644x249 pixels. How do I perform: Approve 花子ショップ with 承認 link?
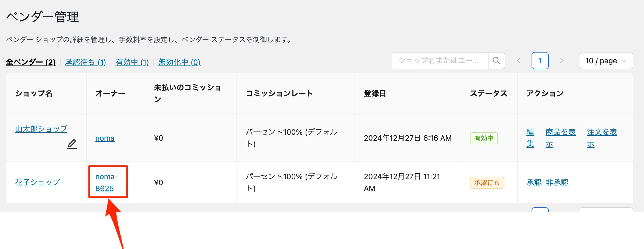pyautogui.click(x=534, y=183)
